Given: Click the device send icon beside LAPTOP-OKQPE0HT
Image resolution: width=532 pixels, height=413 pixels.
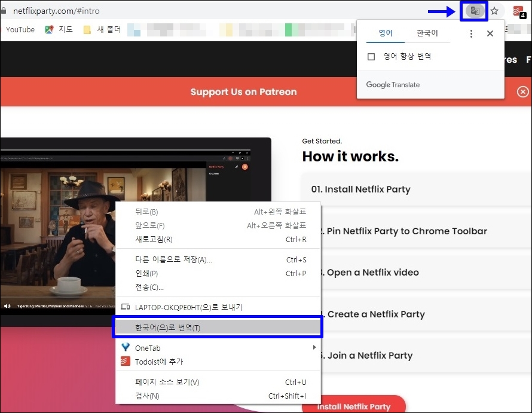Looking at the screenshot, I should 125,307.
